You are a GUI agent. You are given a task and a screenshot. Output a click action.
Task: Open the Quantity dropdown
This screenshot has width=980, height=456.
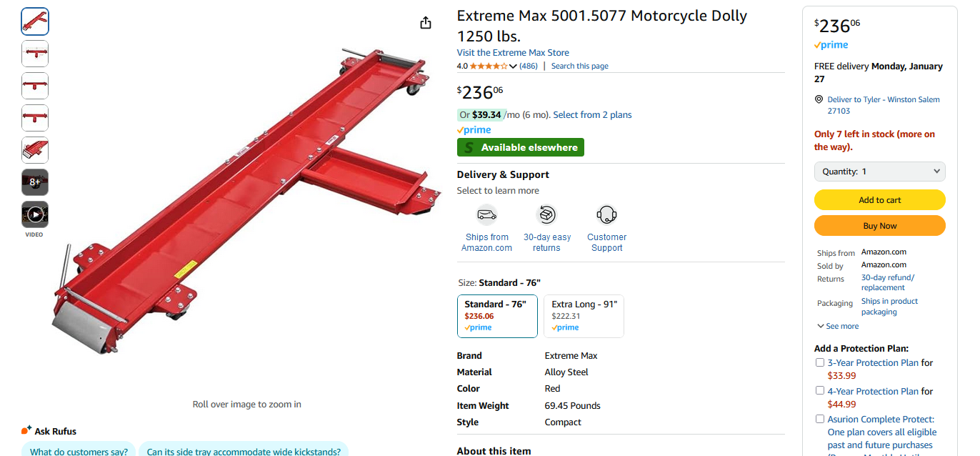pyautogui.click(x=879, y=172)
